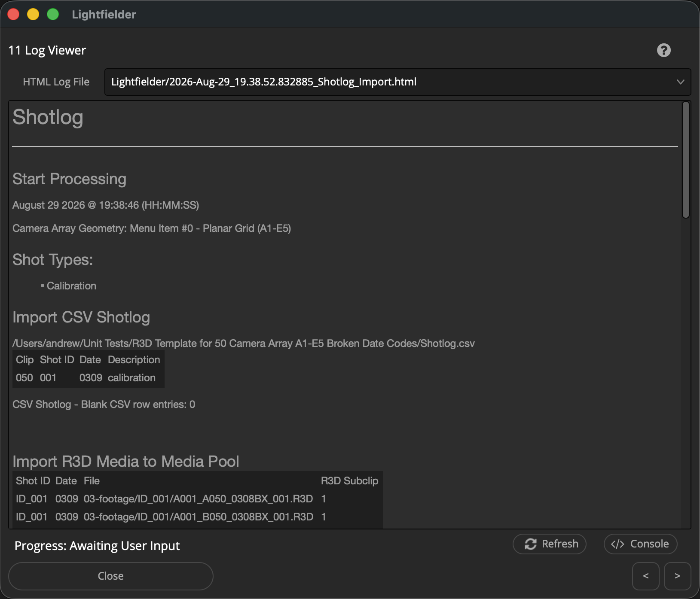Select the Shotlog_Import.html log file field
The height and width of the screenshot is (599, 700).
click(397, 82)
